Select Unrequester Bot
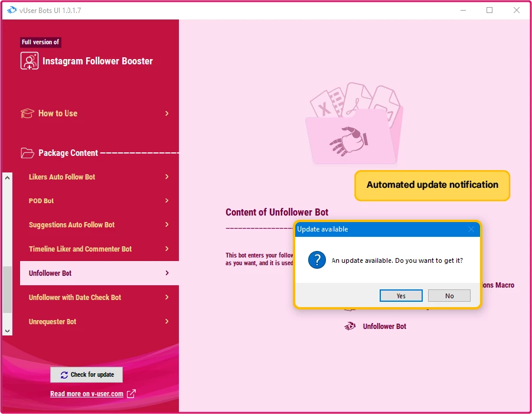Screen dimensions: 532x414 pyautogui.click(x=99, y=321)
